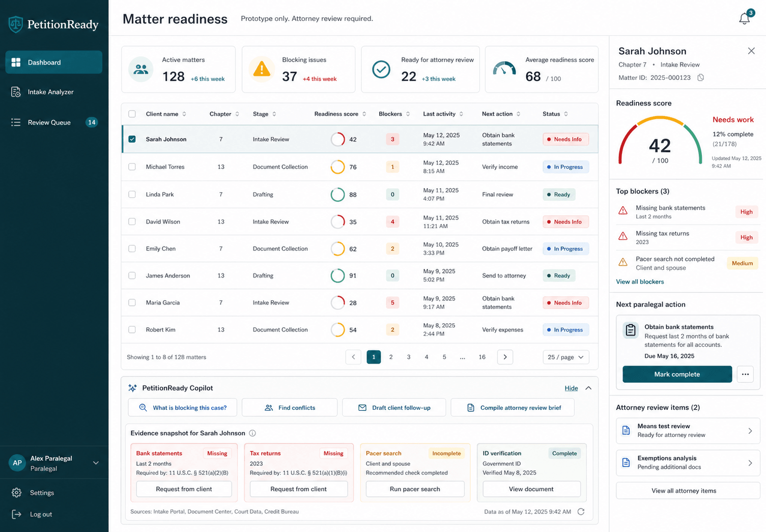The image size is (766, 532).
Task: Click document icon for Exemptions analysis
Action: pyautogui.click(x=626, y=463)
